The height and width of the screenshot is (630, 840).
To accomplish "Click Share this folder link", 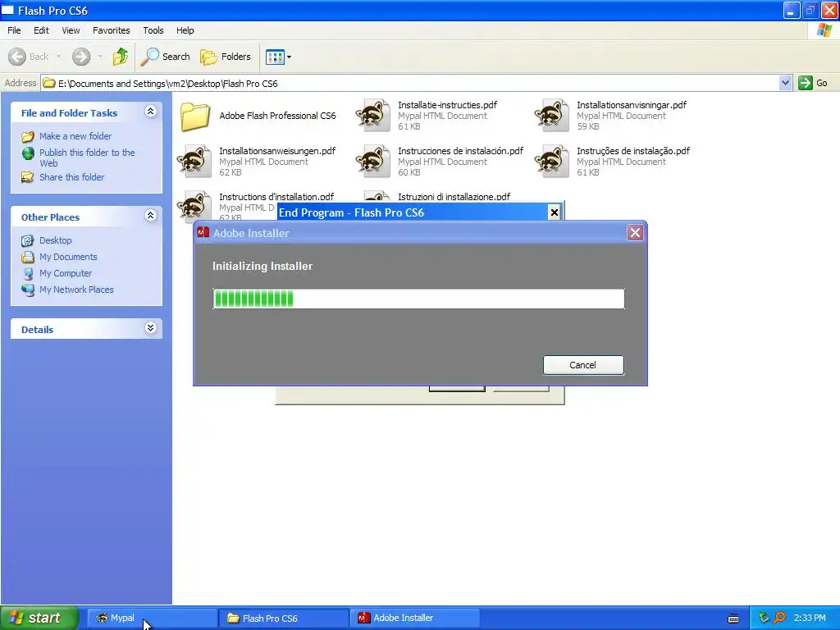I will [x=72, y=177].
